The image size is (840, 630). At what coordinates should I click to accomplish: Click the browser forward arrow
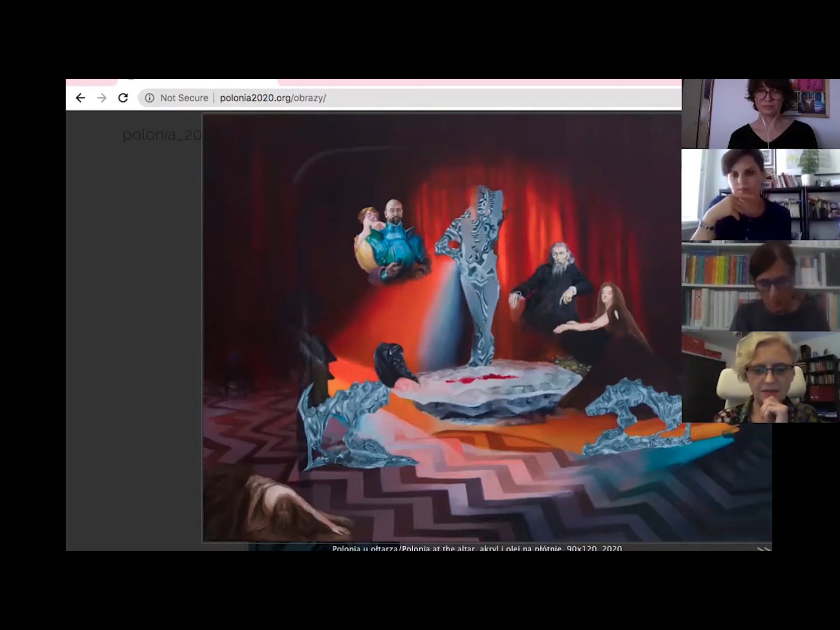pyautogui.click(x=102, y=98)
